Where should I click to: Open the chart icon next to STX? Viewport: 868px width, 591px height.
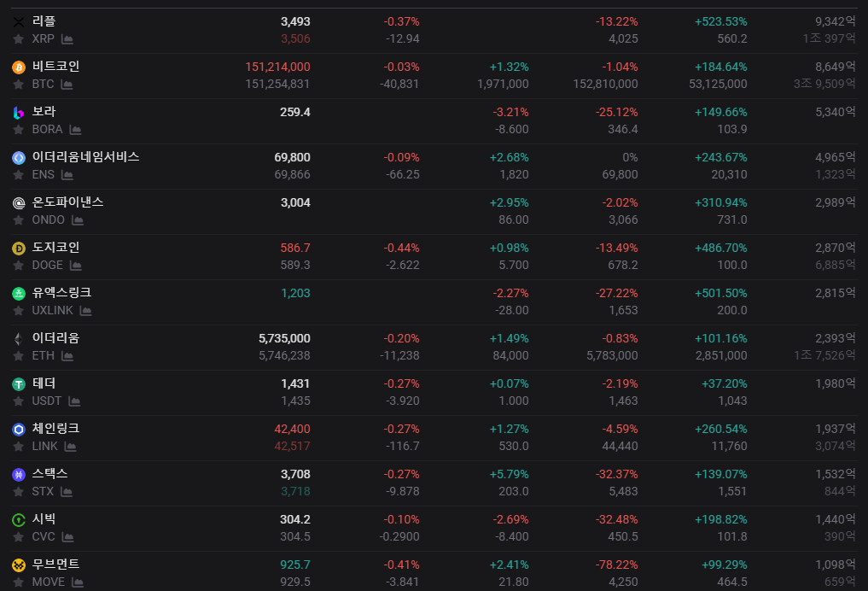tap(67, 493)
